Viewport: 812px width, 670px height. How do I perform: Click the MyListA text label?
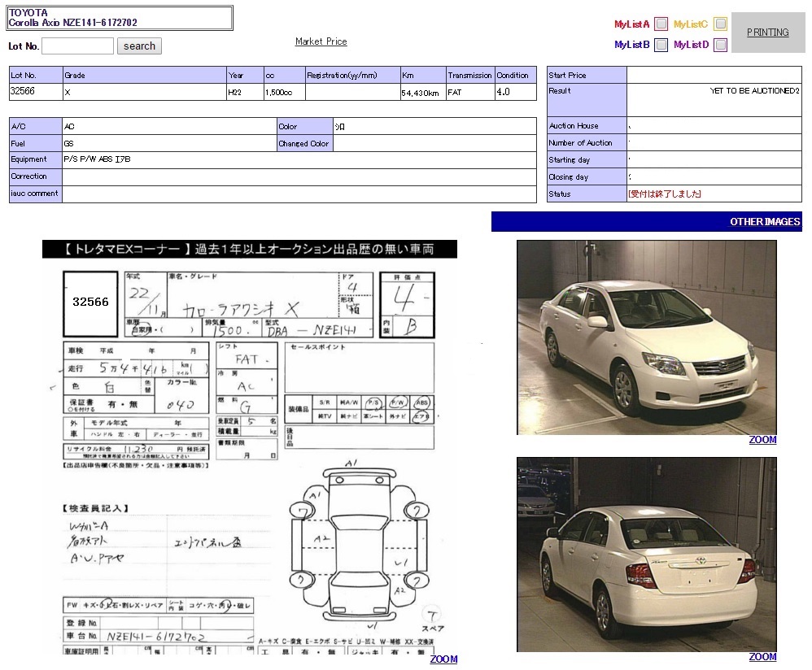631,24
